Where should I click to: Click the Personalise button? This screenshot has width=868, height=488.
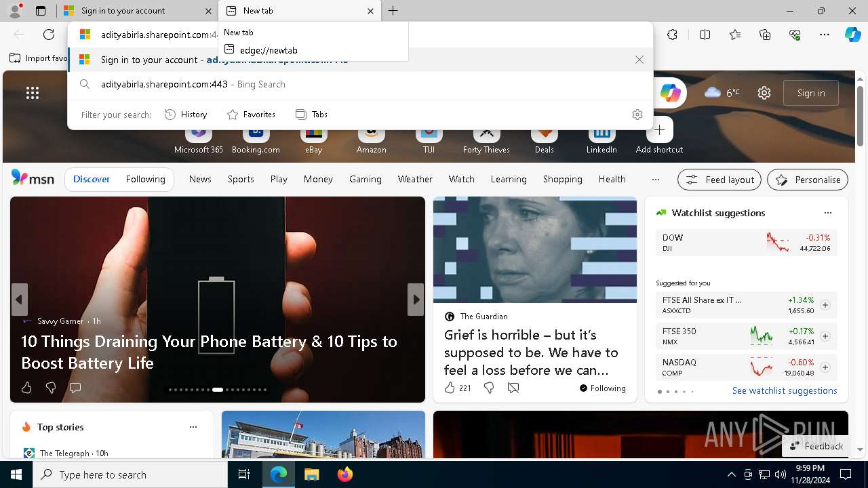tap(808, 180)
